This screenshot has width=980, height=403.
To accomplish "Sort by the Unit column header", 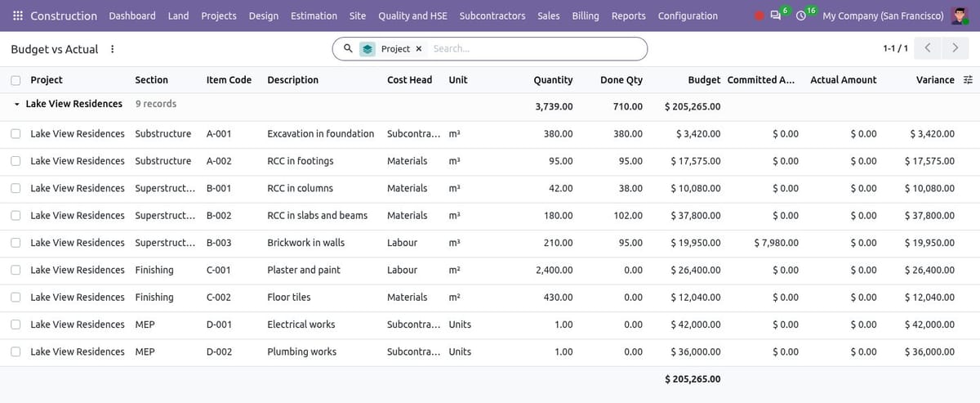I will click(x=458, y=80).
